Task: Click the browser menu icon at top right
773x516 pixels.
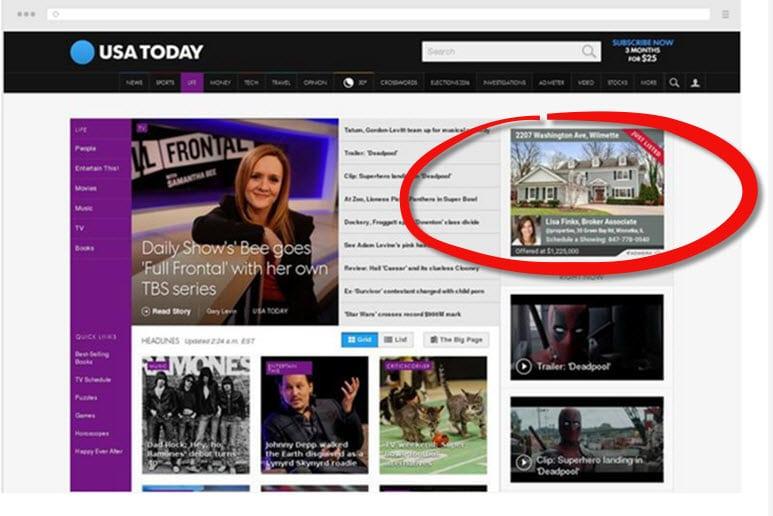Action: click(725, 14)
